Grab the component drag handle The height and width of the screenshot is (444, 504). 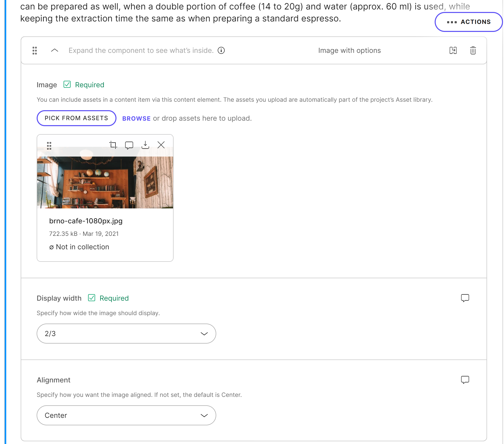(x=35, y=50)
